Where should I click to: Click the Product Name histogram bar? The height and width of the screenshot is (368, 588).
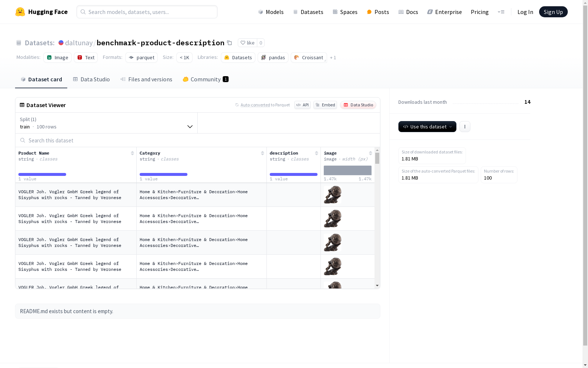(x=42, y=174)
